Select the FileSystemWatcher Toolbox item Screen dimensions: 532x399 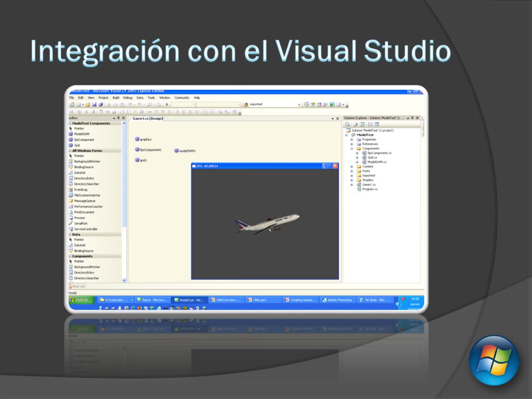coord(84,196)
